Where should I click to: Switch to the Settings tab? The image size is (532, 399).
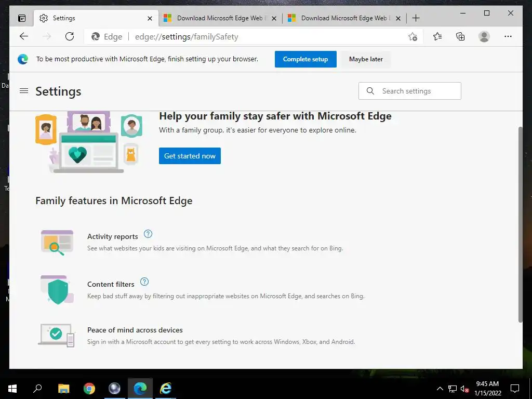[x=96, y=18]
